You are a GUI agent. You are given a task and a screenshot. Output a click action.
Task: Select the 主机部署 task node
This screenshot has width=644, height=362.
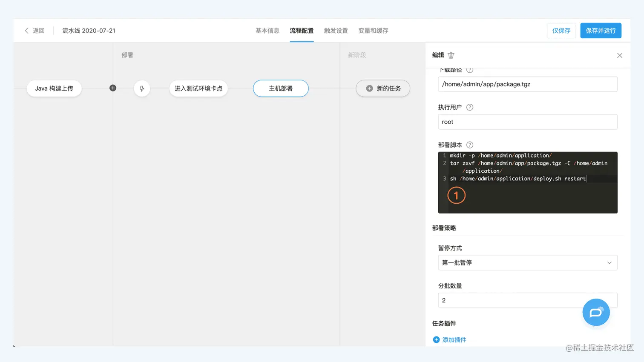(x=281, y=88)
